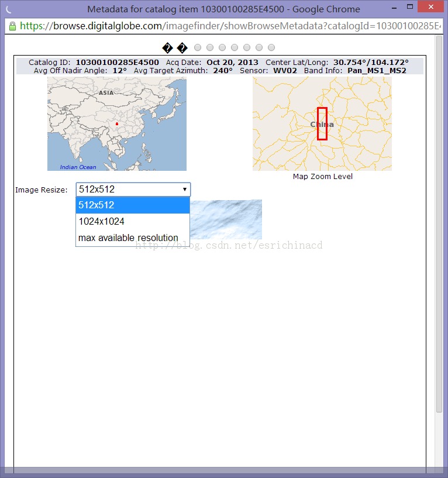Click the loading spinner icon in title bar
This screenshot has height=478, width=448.
[x=9, y=10]
